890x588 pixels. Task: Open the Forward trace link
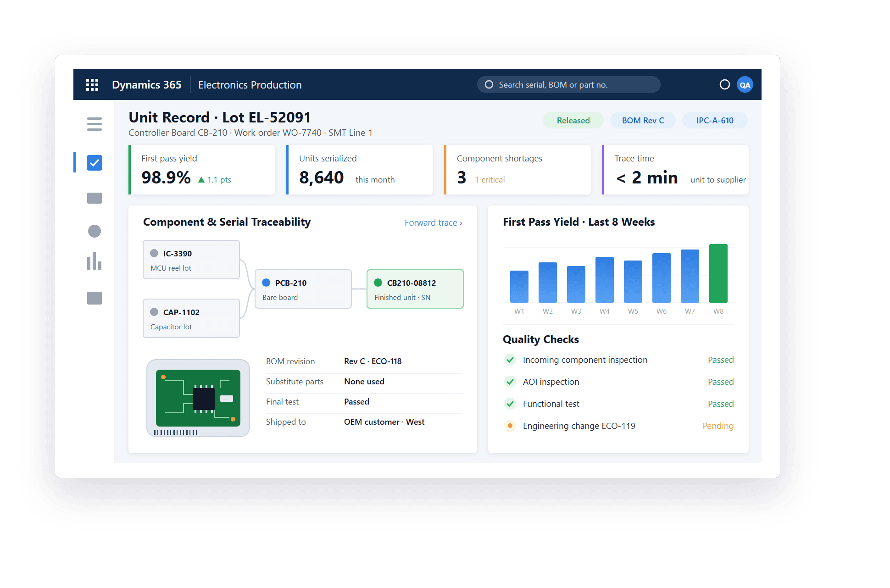[x=434, y=222]
